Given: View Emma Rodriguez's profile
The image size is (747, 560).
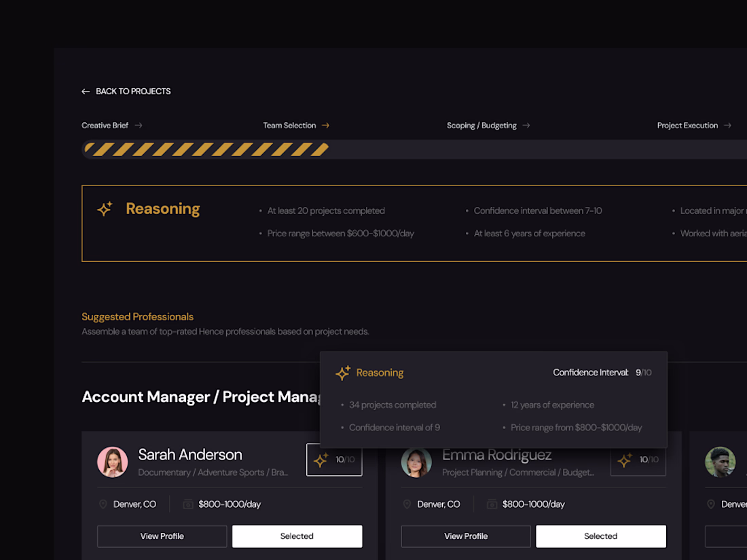Looking at the screenshot, I should (466, 536).
